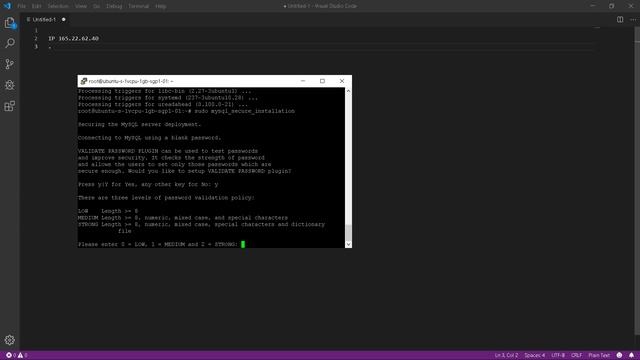Click the unsaved dot on Untitled-1 tab
This screenshot has width=640, height=360.
click(64, 20)
